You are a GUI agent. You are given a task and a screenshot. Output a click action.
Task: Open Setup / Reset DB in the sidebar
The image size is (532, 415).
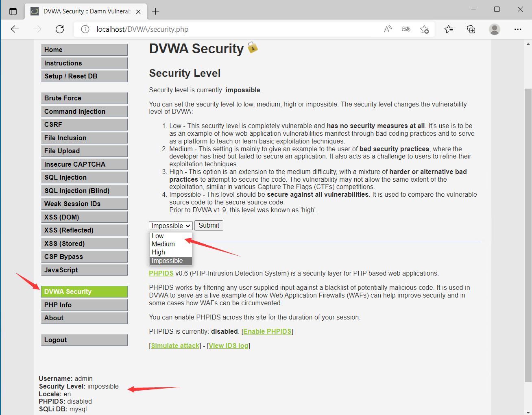tap(84, 76)
